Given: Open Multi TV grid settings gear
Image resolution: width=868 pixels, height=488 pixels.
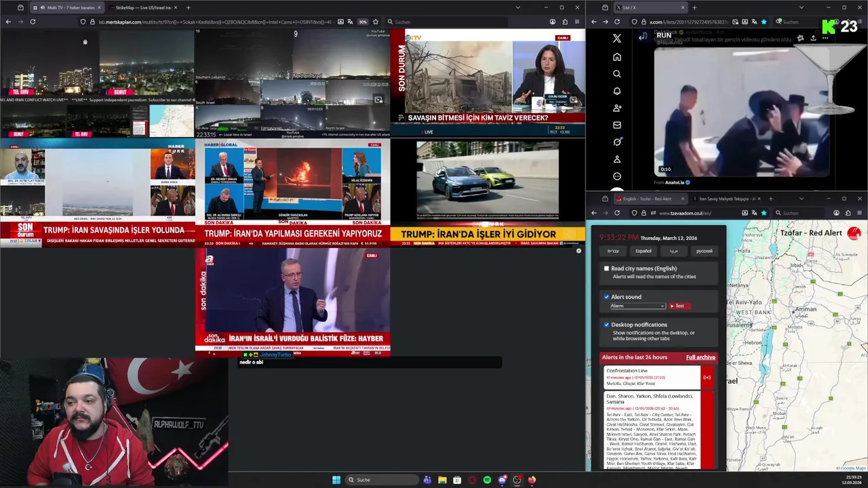Looking at the screenshot, I should tap(578, 251).
